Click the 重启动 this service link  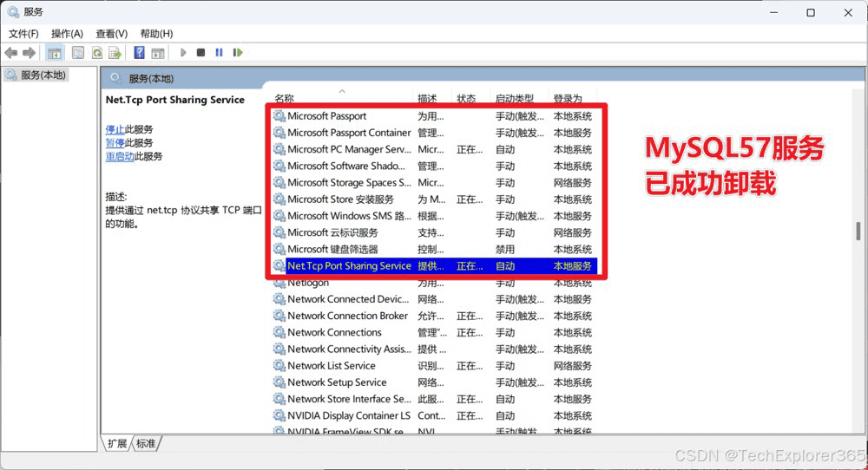click(120, 156)
